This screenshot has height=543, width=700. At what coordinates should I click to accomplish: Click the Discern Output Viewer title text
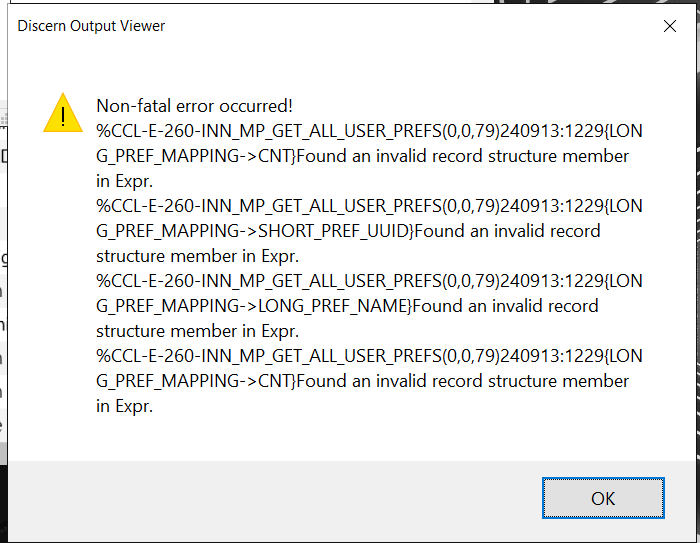pos(92,26)
